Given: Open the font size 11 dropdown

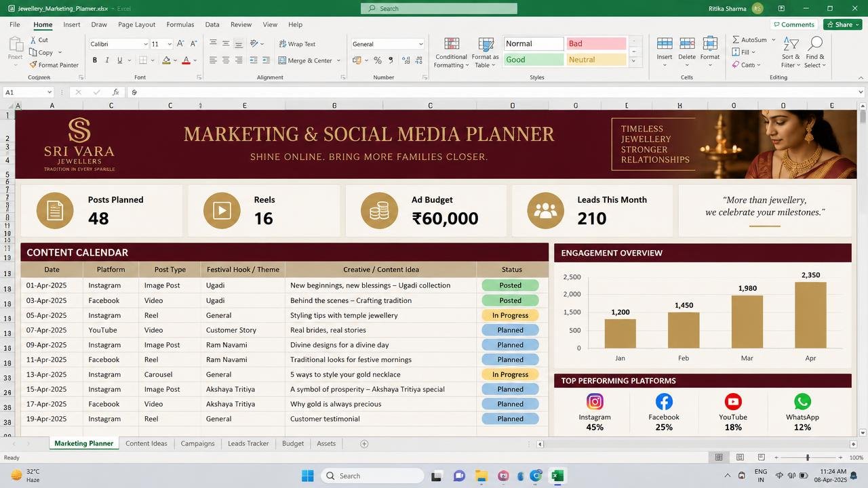Looking at the screenshot, I should pos(169,44).
